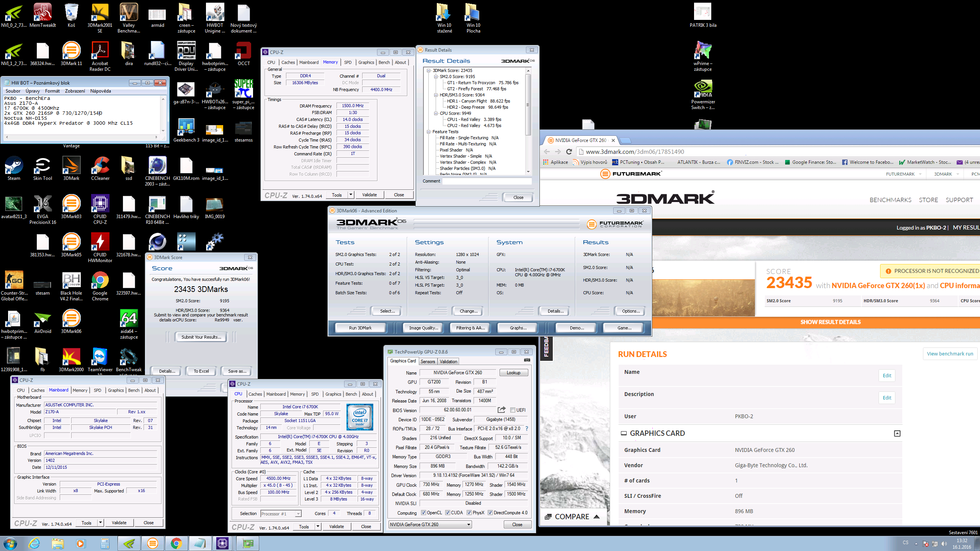This screenshot has width=980, height=551.
Task: Toggle the DirectCompute 4.0 checkbox
Action: pos(490,513)
